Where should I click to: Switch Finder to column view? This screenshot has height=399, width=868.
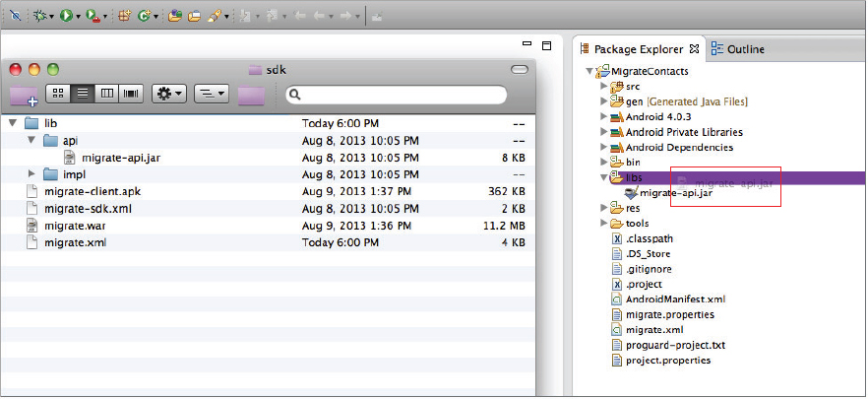point(106,94)
